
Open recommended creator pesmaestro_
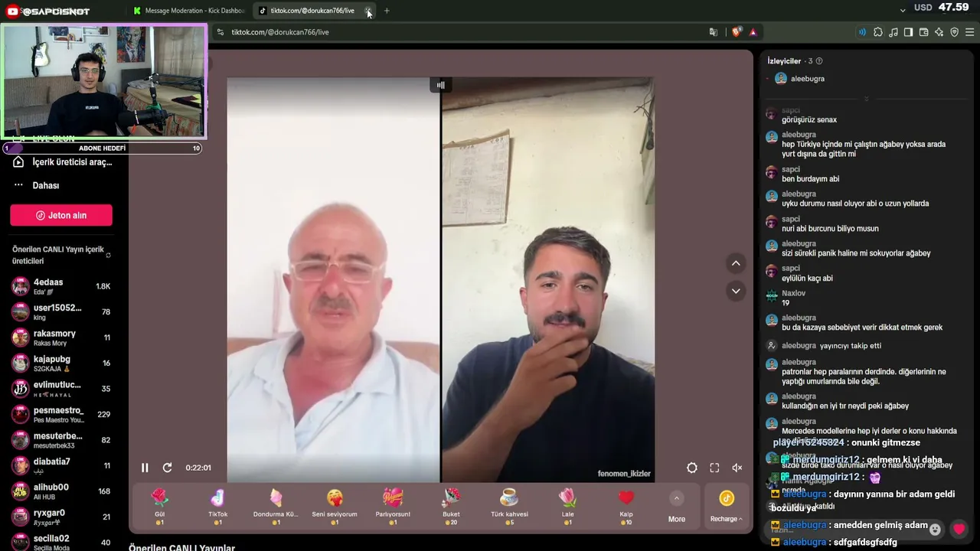61,414
